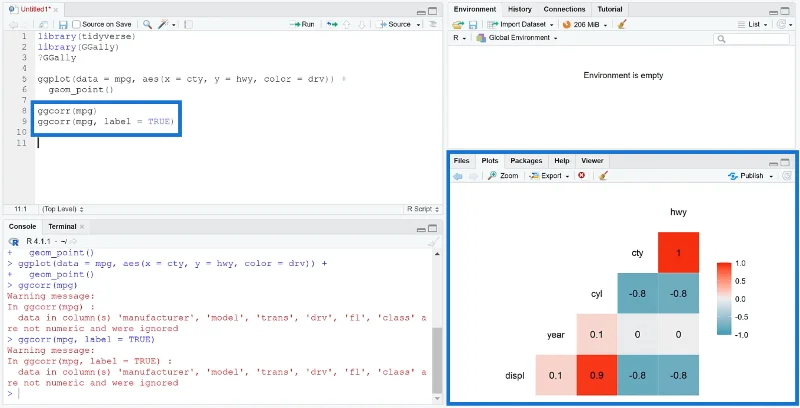
Task: Remove the current plot with the red X
Action: 582,175
